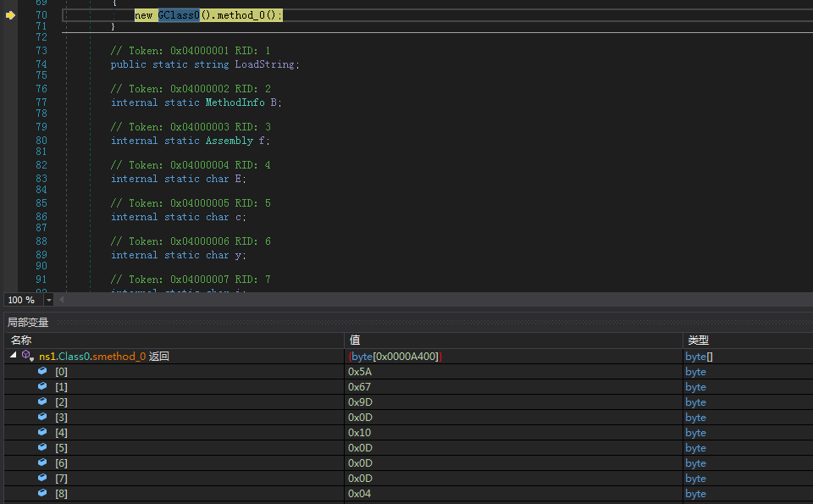
Task: Click value 0x9D of element [2]
Action: coord(361,402)
